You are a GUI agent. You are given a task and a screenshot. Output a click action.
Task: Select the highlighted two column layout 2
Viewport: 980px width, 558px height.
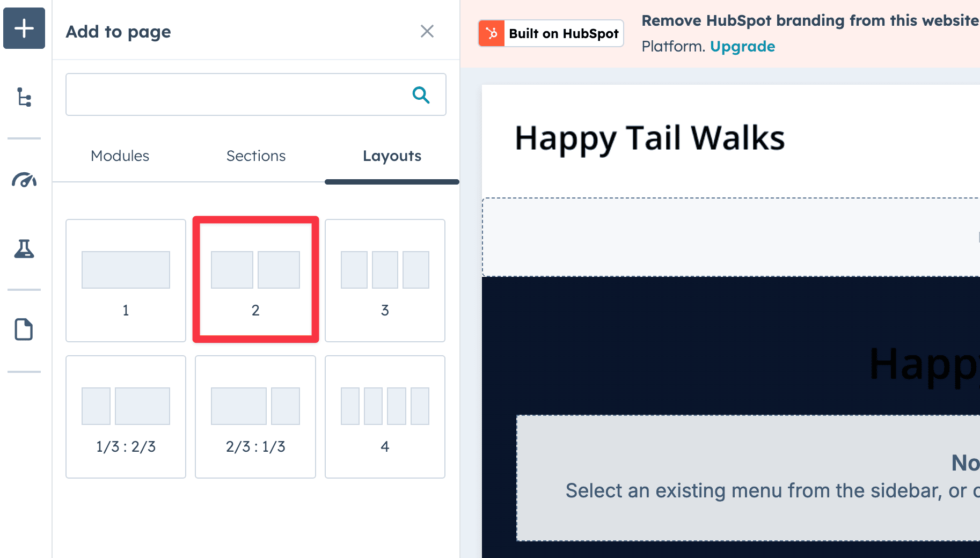(x=255, y=279)
